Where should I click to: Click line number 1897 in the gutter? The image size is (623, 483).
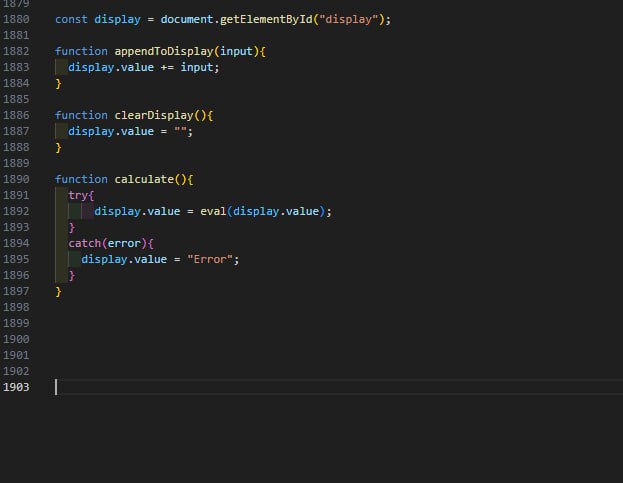tap(16, 291)
